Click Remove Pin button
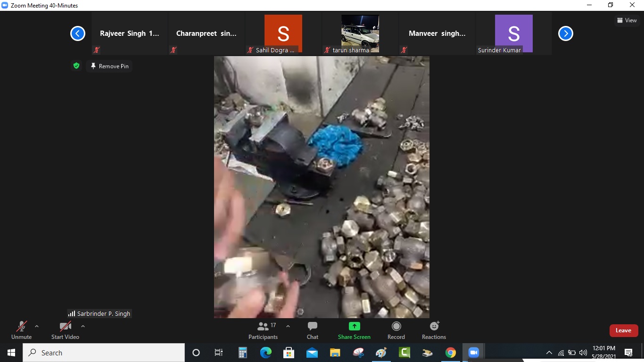This screenshot has width=644, height=362. point(109,66)
